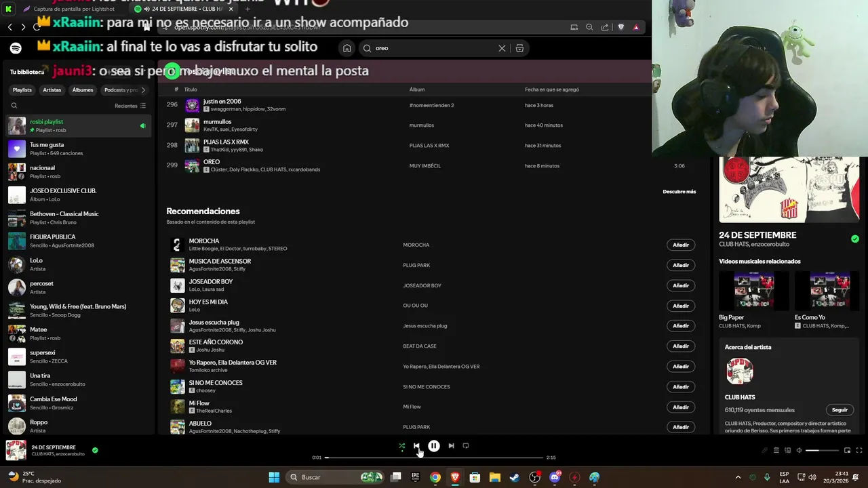Viewport: 868px width, 488px height.
Task: Enter full screen player mode
Action: (859, 451)
